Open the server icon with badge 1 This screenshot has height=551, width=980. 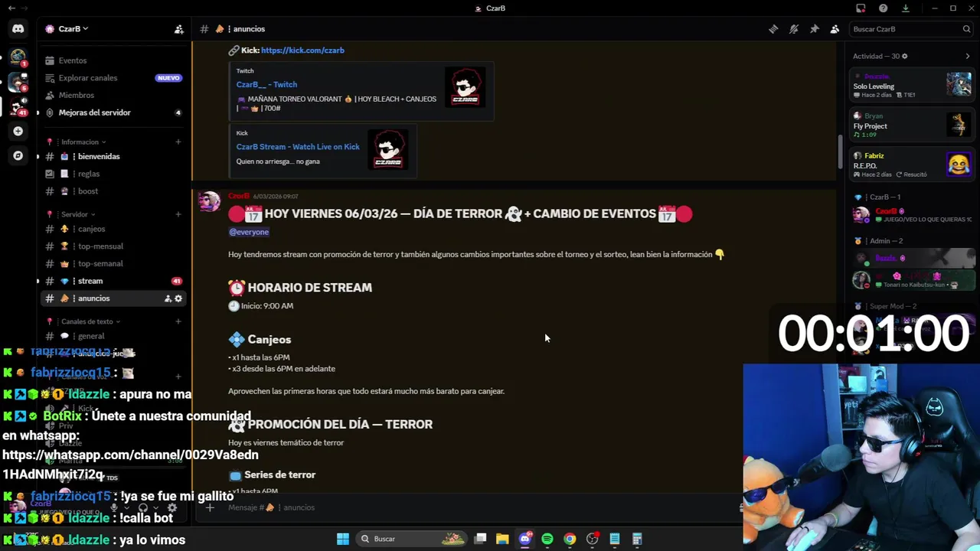pyautogui.click(x=18, y=57)
